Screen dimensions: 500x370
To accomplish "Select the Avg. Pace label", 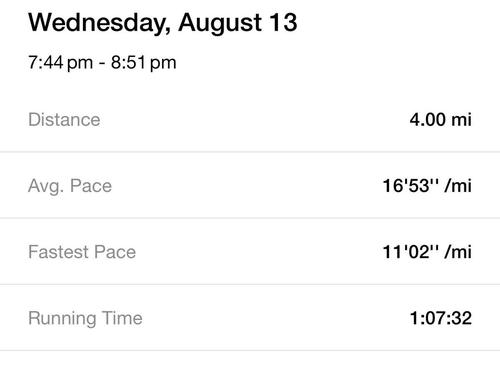I will tap(70, 186).
